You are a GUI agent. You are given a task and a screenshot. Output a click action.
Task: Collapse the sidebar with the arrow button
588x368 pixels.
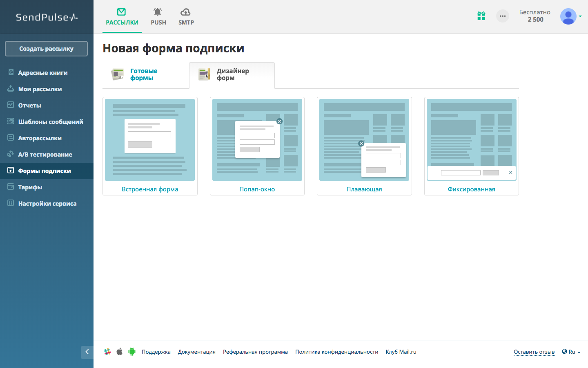87,352
